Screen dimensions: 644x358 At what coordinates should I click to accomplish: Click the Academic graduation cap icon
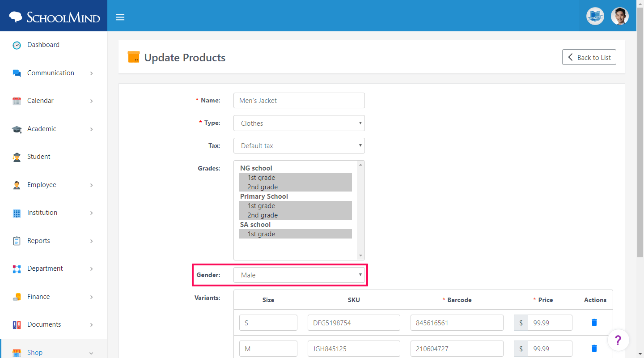[17, 129]
